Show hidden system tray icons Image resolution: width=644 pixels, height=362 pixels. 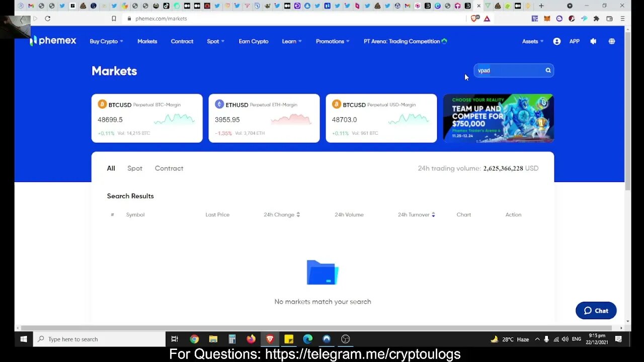537,339
